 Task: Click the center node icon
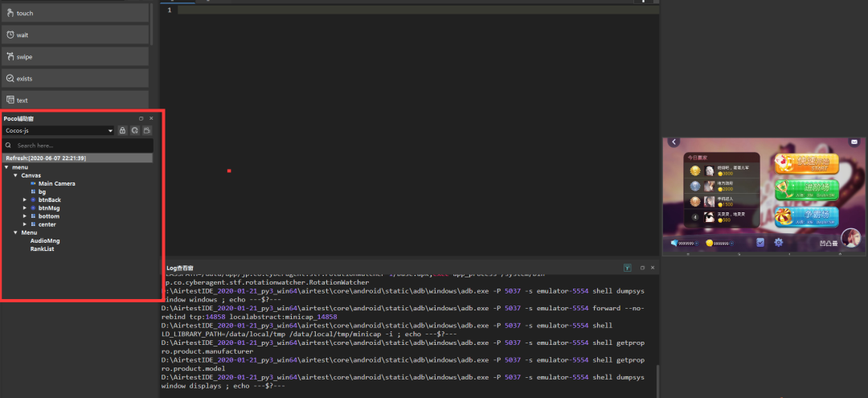click(33, 225)
